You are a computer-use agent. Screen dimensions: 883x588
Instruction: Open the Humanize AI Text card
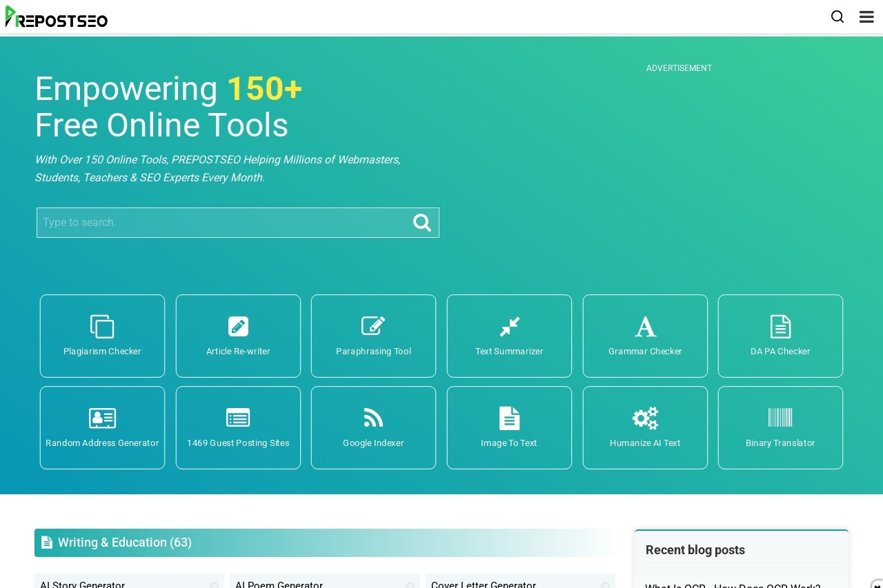point(645,427)
